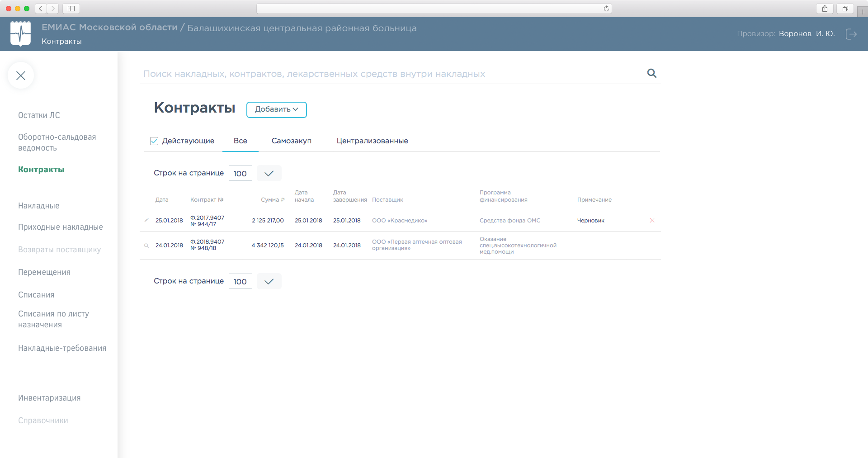Open a new tab with the plus button
The width and height of the screenshot is (868, 458).
pyautogui.click(x=863, y=12)
